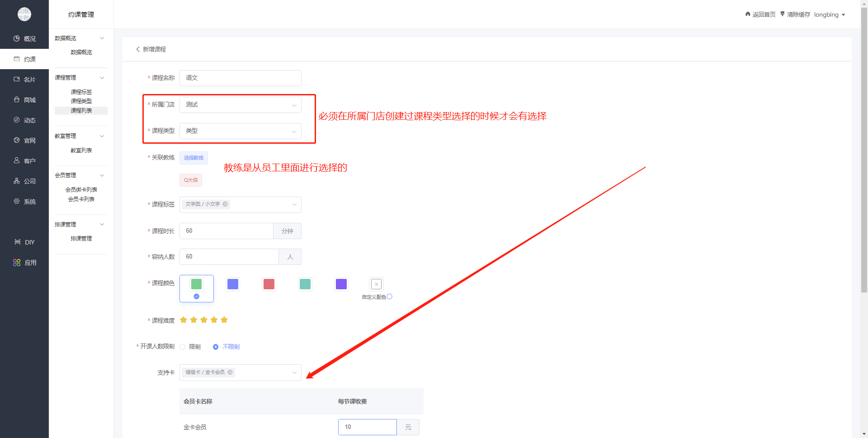Open the 支持卡 dropdown
Viewport: 868px width, 438px height.
tap(241, 373)
